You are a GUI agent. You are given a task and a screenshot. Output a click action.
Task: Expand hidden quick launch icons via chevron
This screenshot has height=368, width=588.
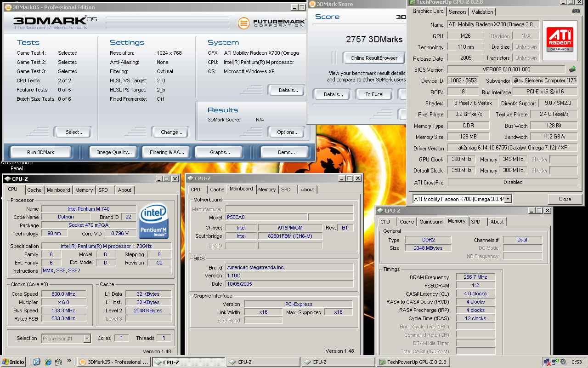tap(69, 361)
